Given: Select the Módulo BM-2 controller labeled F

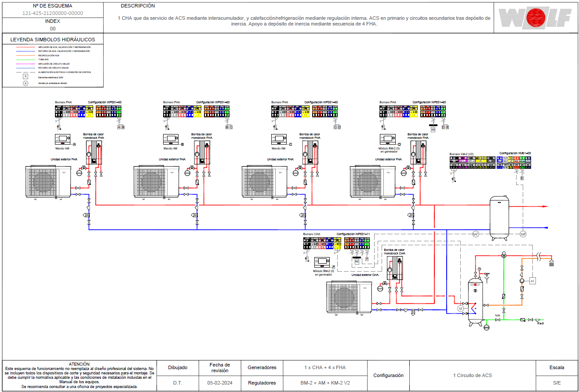Looking at the screenshot, I should [322, 262].
